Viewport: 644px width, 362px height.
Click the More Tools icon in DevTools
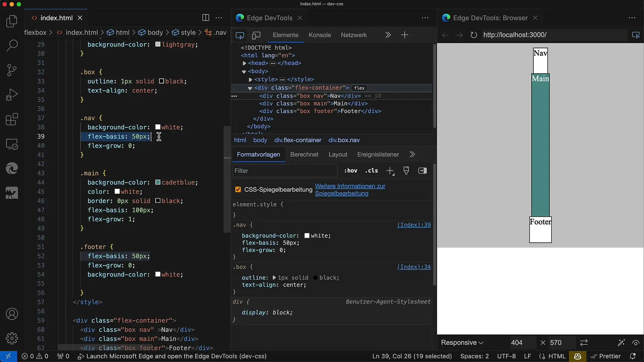coord(404,35)
